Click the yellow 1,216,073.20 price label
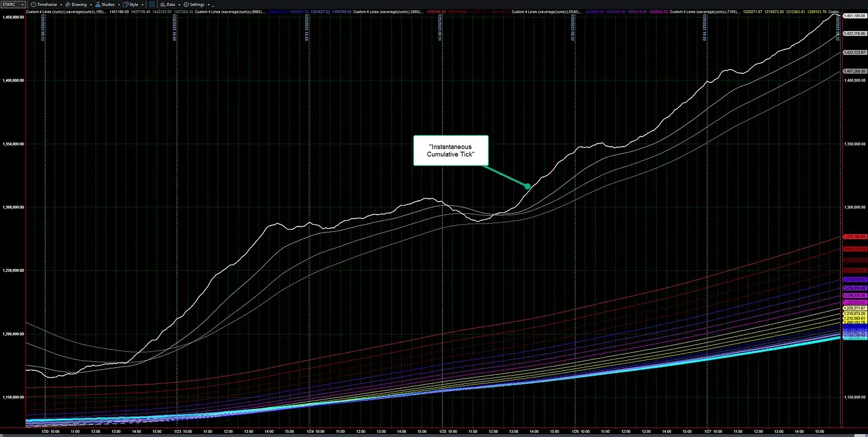Screen dimensions: 868x437 855,312
